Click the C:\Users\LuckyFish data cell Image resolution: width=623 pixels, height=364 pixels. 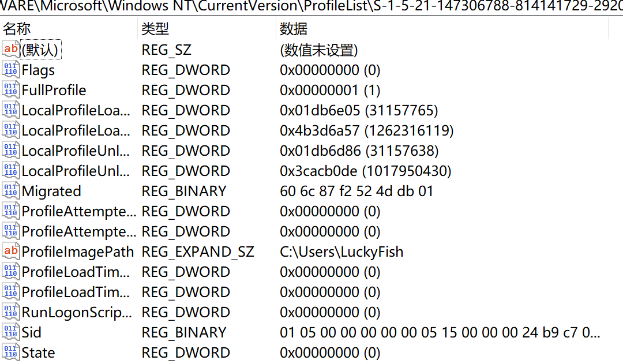point(341,252)
